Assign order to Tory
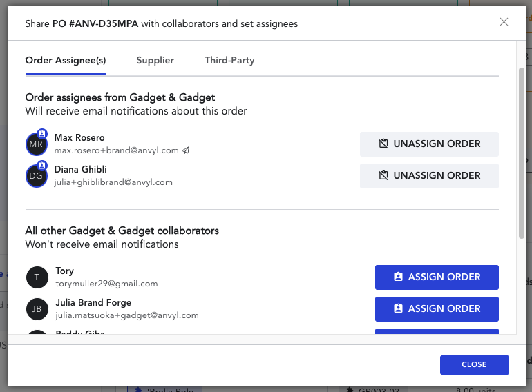 (x=437, y=277)
